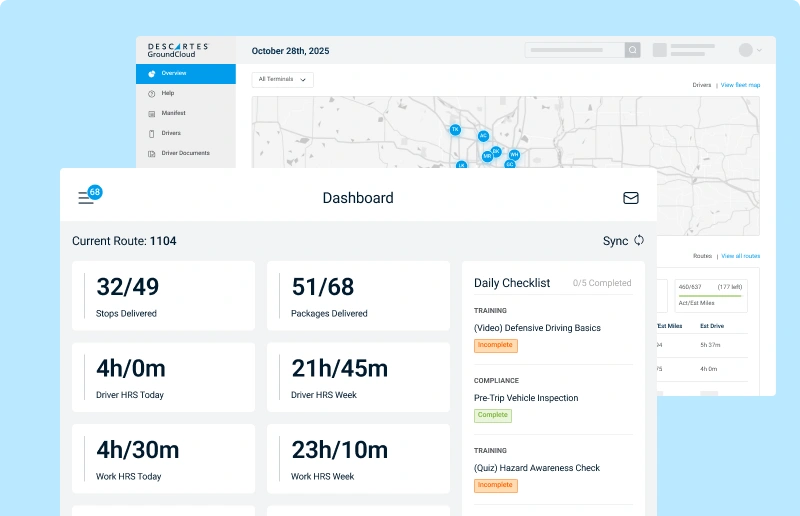
Task: Click the Help question mark icon
Action: pos(151,93)
